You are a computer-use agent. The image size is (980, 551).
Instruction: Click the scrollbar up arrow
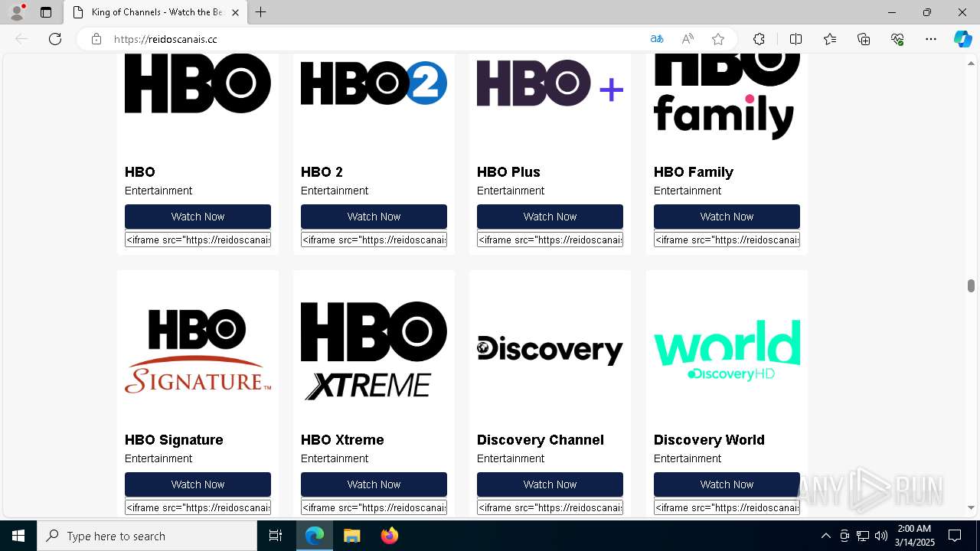coord(971,63)
